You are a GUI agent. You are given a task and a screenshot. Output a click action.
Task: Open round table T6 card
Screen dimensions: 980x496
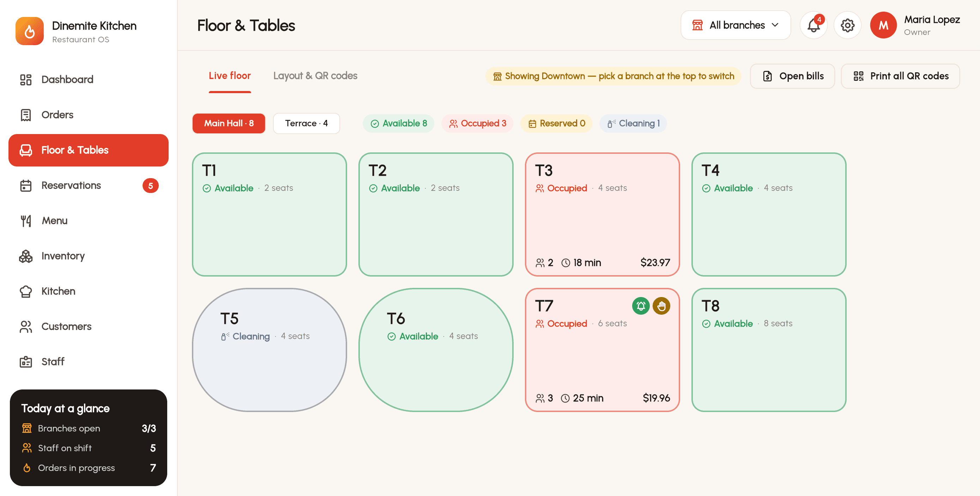point(436,350)
